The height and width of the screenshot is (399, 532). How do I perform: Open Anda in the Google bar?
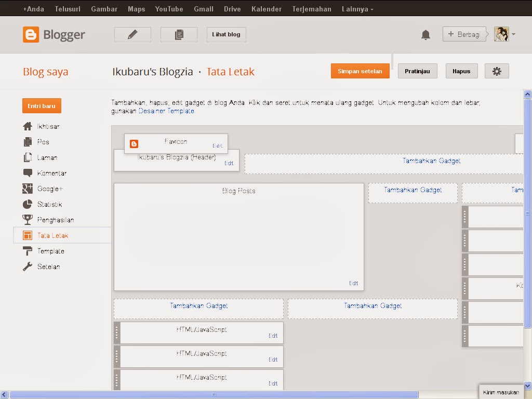click(x=34, y=9)
